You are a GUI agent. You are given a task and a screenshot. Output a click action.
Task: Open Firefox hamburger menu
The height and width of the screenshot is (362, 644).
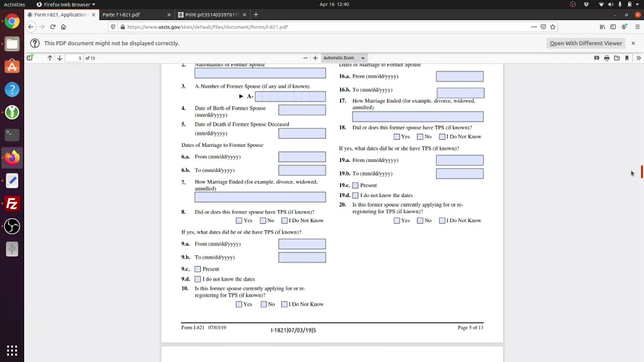pos(637,27)
